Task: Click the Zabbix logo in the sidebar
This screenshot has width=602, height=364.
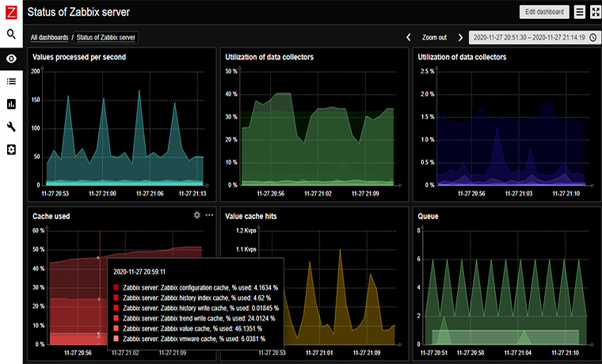Action: coord(11,11)
